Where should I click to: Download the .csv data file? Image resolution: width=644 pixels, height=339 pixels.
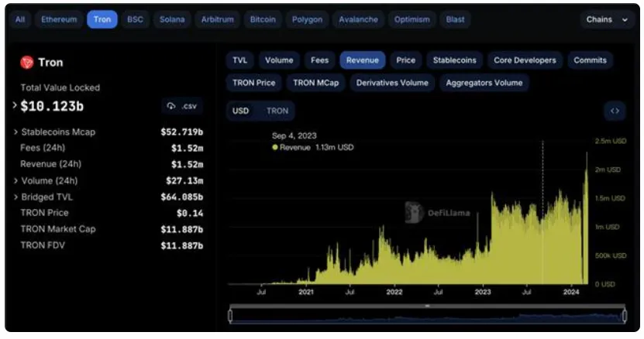(x=182, y=106)
